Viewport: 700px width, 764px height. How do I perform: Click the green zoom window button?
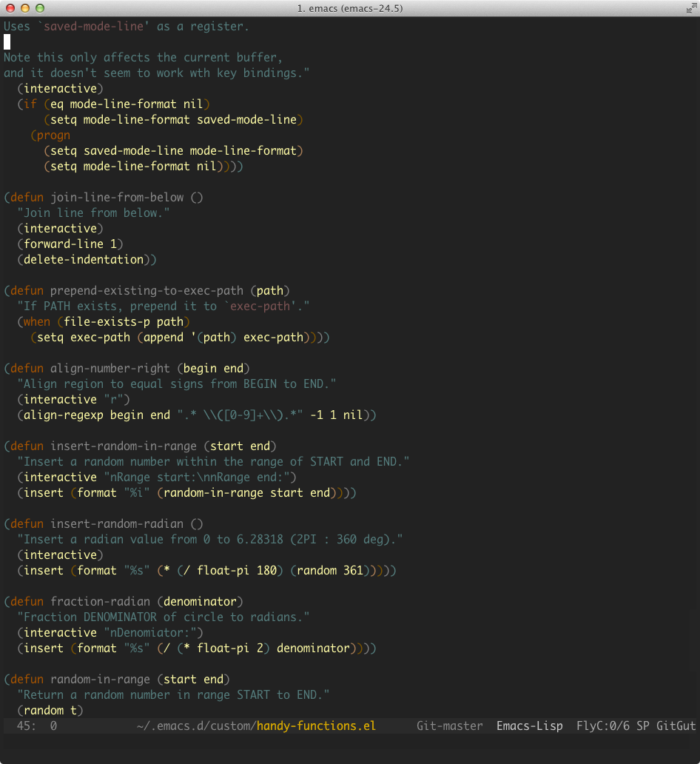coord(40,8)
